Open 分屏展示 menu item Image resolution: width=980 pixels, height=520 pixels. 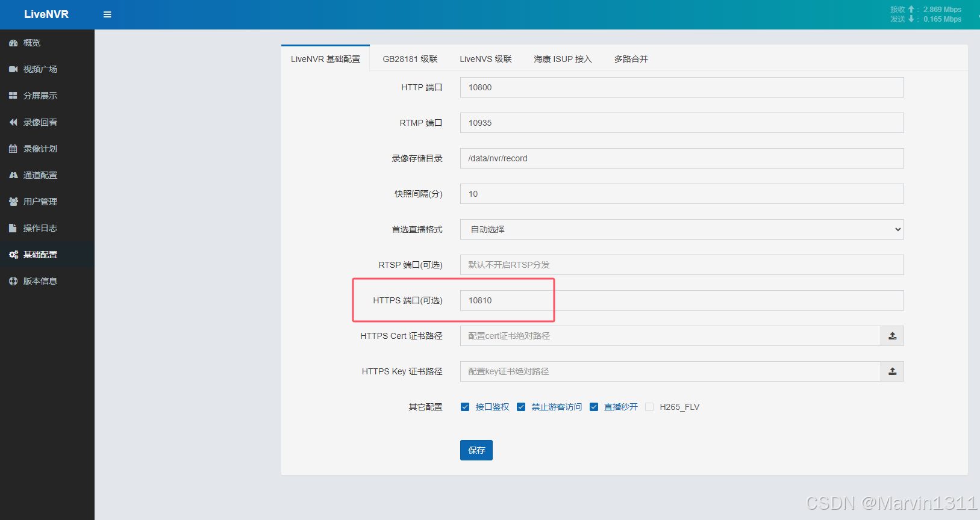[47, 96]
